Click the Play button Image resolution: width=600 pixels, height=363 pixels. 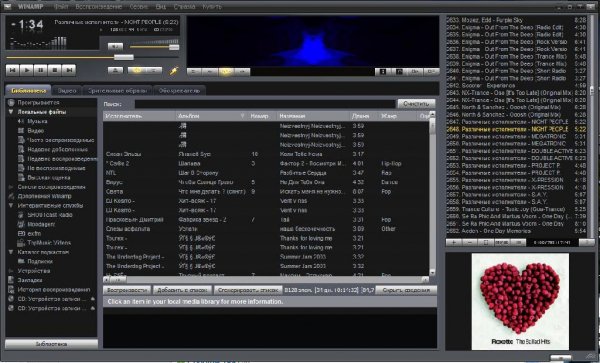27,70
